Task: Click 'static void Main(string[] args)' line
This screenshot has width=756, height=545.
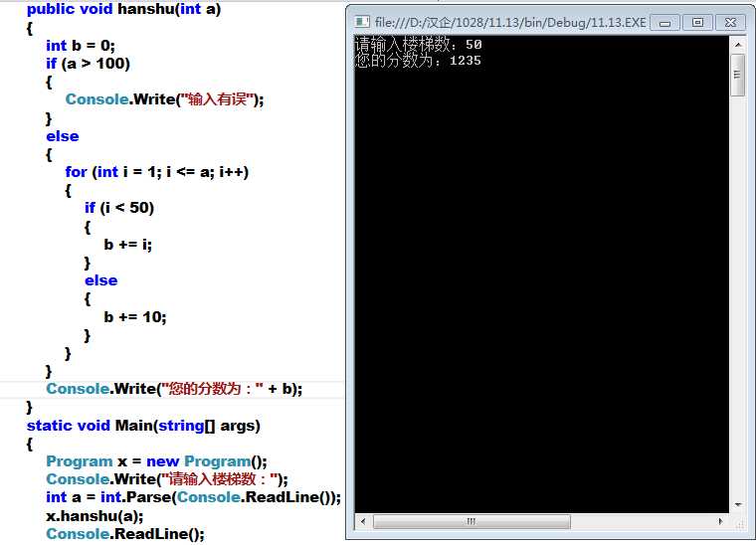Action: coord(143,426)
